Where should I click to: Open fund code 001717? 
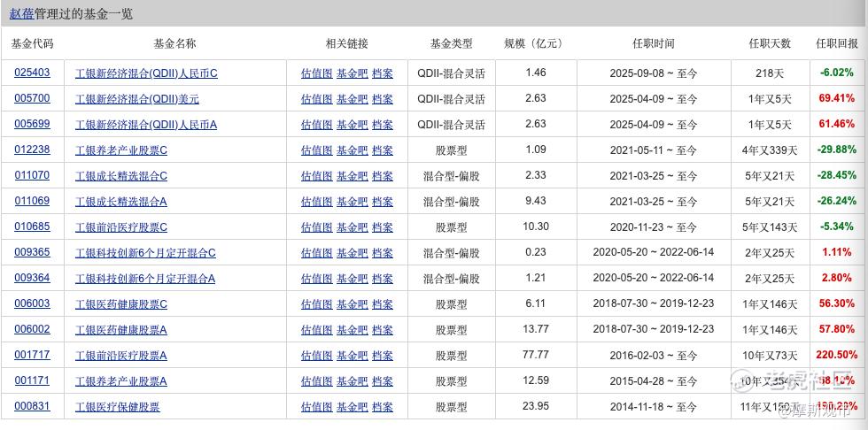(32, 356)
